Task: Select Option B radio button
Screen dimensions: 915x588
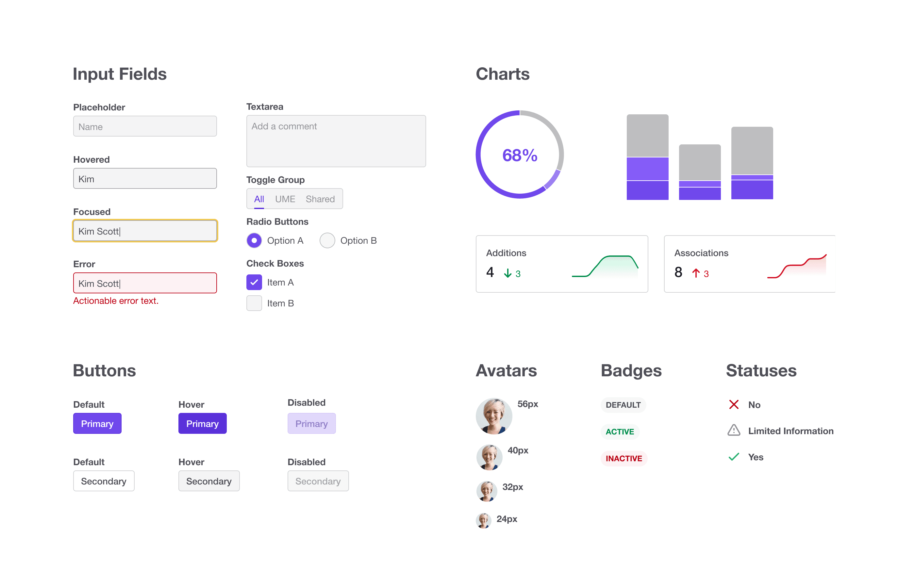Action: tap(329, 241)
